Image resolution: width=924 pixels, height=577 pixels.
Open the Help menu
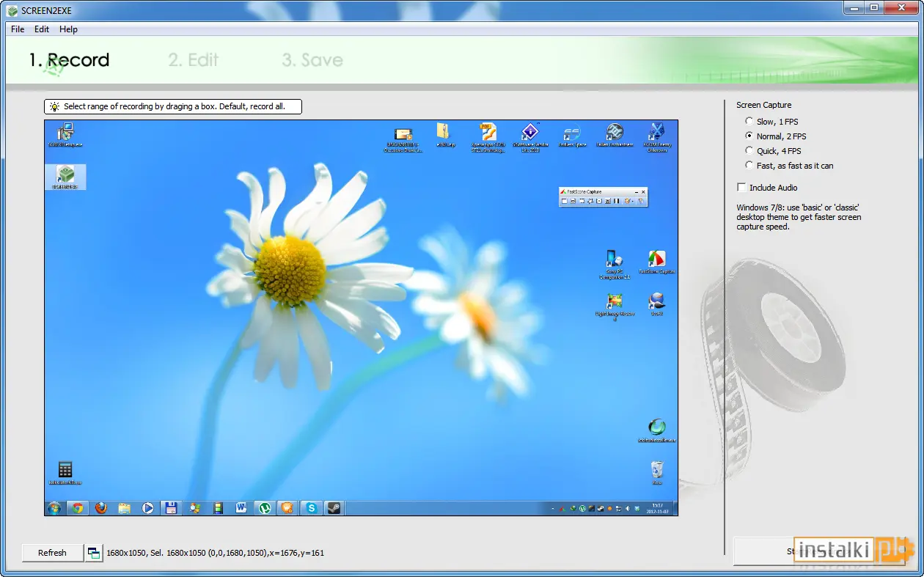coord(68,29)
